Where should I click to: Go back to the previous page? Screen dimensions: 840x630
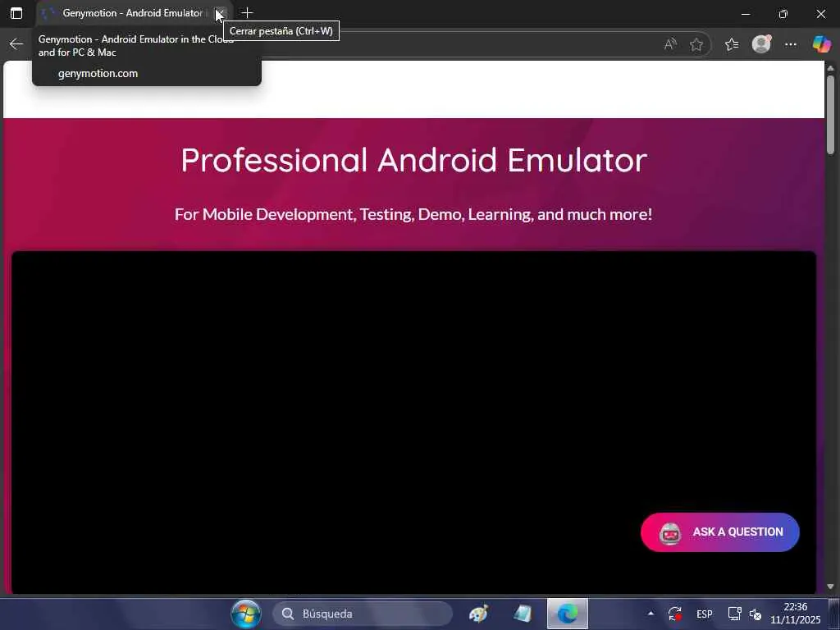[x=16, y=44]
